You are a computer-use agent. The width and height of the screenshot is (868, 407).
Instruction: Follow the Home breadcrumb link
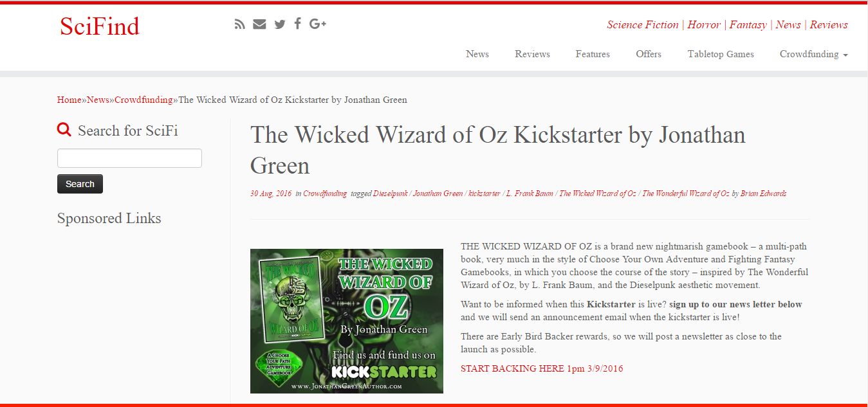pyautogui.click(x=69, y=100)
